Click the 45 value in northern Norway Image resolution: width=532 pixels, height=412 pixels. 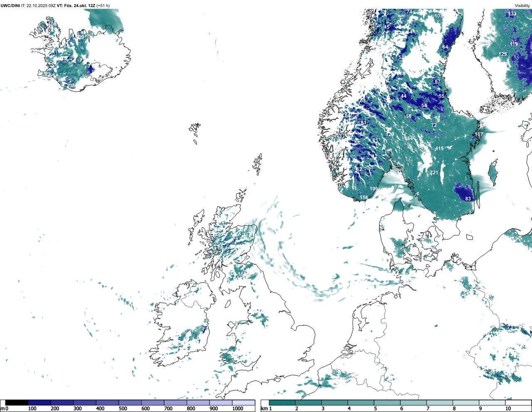coord(387,27)
